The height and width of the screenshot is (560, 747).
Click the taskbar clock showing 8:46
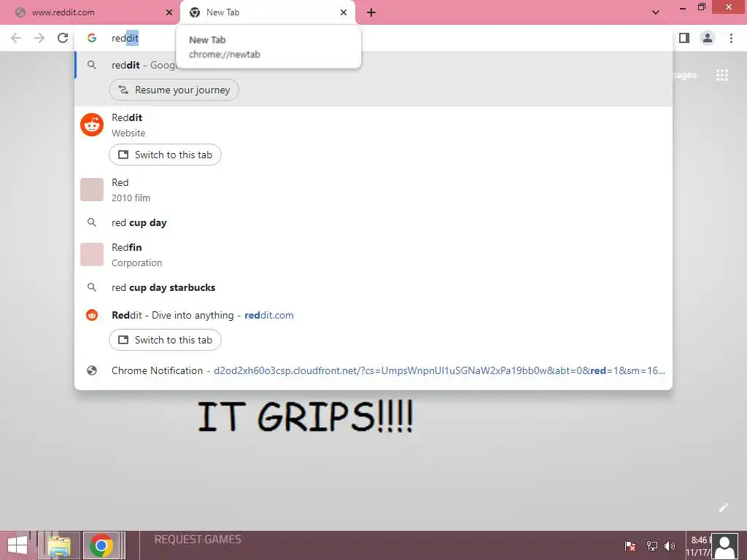pyautogui.click(x=700, y=546)
